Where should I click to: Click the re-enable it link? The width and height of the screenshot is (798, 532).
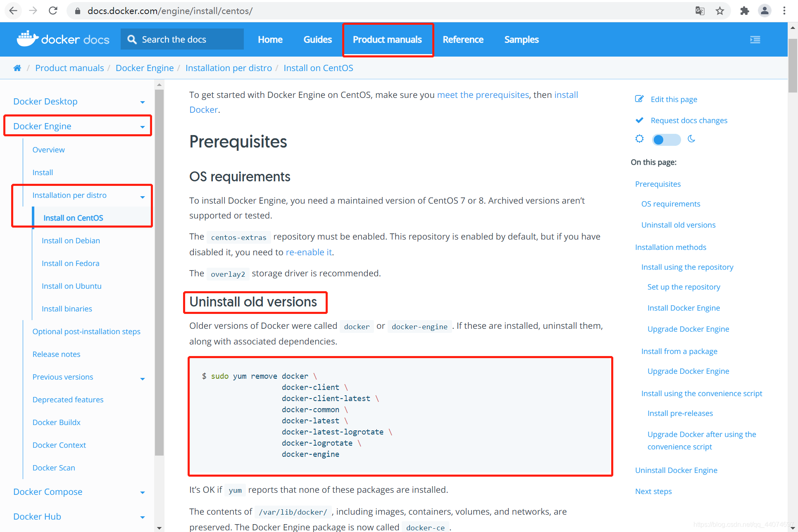click(309, 252)
